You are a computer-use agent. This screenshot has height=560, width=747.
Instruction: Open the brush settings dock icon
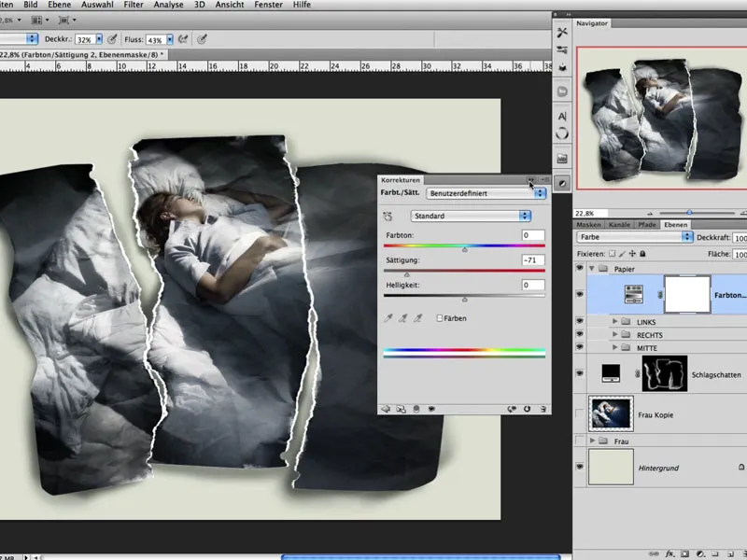click(562, 49)
